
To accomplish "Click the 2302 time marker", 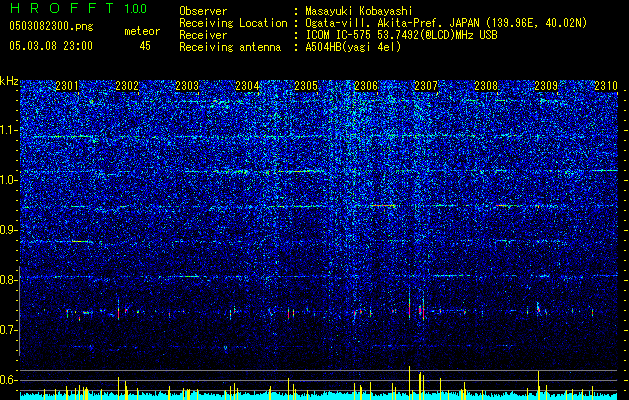I will (x=127, y=85).
